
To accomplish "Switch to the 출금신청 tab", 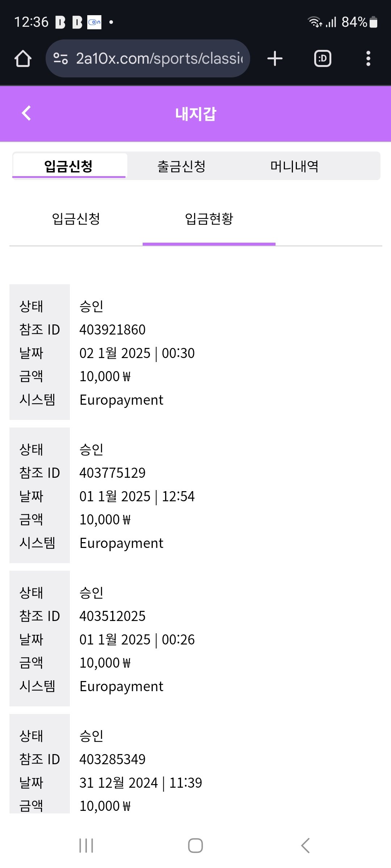I will click(x=181, y=166).
